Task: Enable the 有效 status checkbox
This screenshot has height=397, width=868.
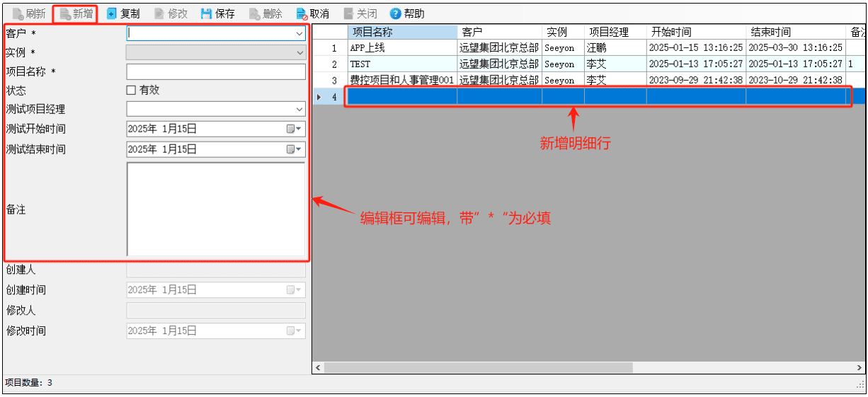Action: pos(130,90)
